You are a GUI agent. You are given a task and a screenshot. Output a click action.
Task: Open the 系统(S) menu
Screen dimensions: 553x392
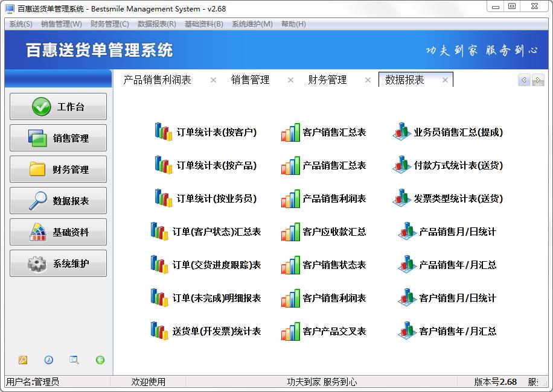coord(21,24)
